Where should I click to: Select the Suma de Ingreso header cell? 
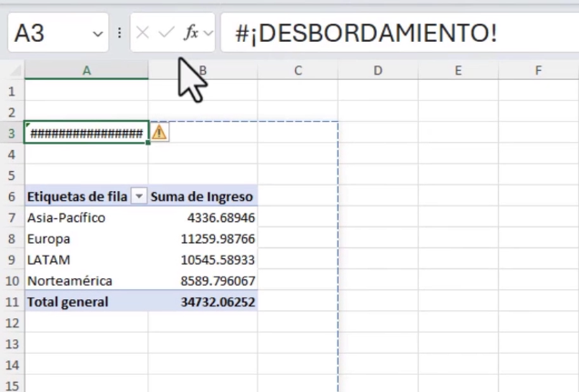pos(203,196)
